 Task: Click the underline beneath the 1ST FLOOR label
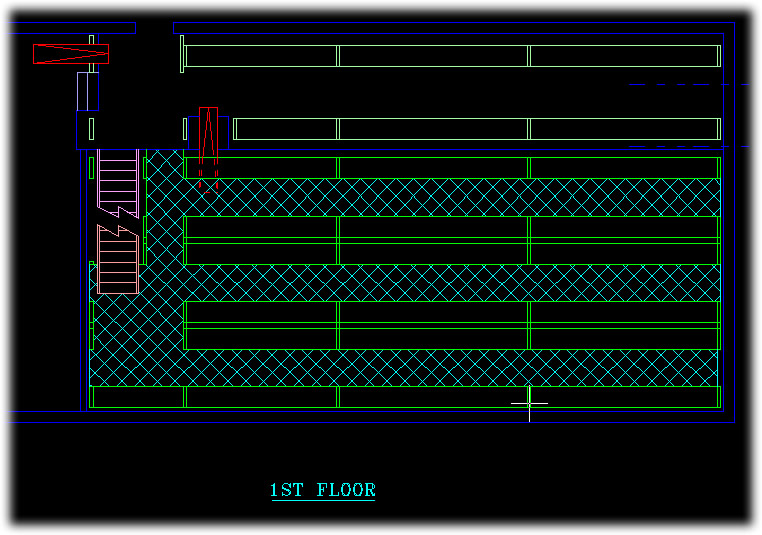(322, 500)
